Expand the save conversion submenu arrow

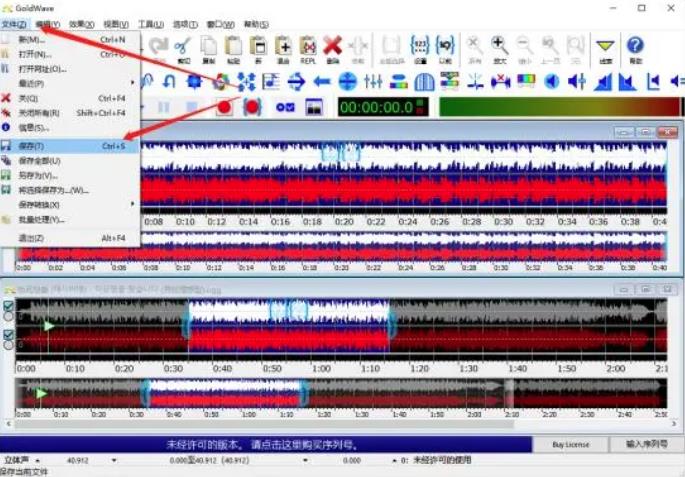pyautogui.click(x=133, y=204)
